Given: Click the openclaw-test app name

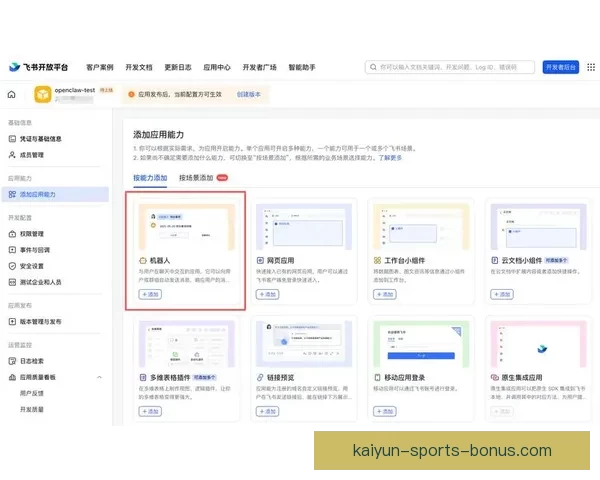Looking at the screenshot, I should 75,90.
